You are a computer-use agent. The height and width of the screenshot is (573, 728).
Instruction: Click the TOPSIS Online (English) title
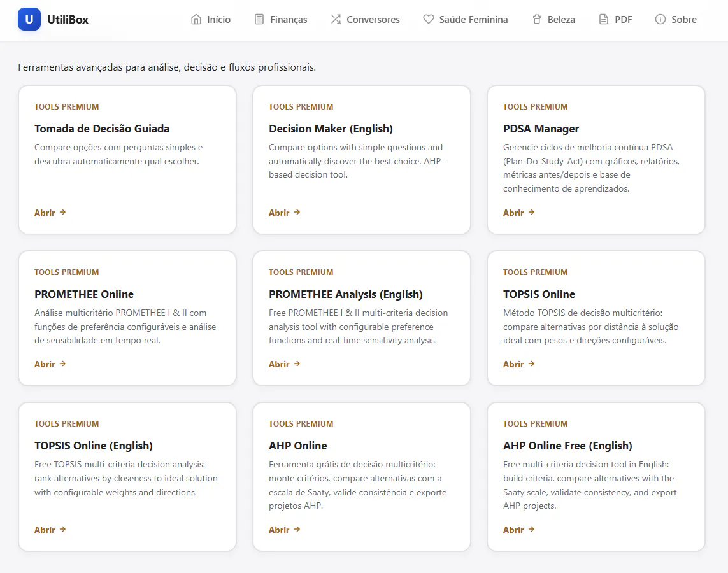tap(94, 446)
